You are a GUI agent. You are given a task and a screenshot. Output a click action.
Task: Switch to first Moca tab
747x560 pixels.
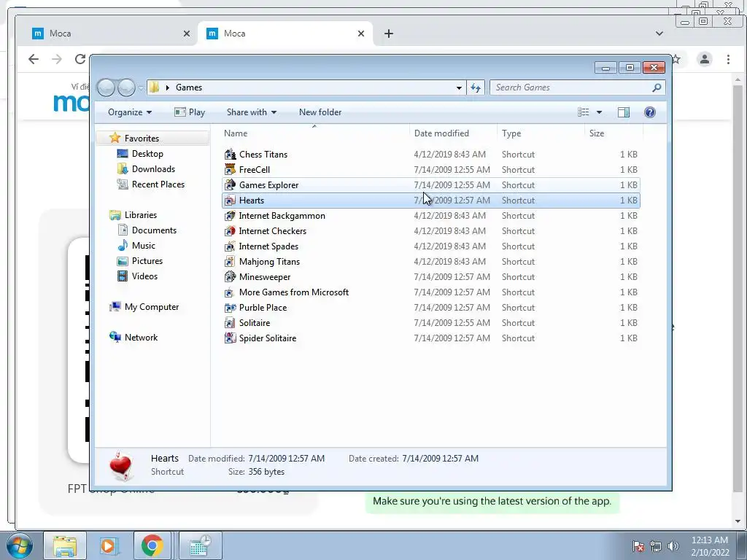click(110, 34)
